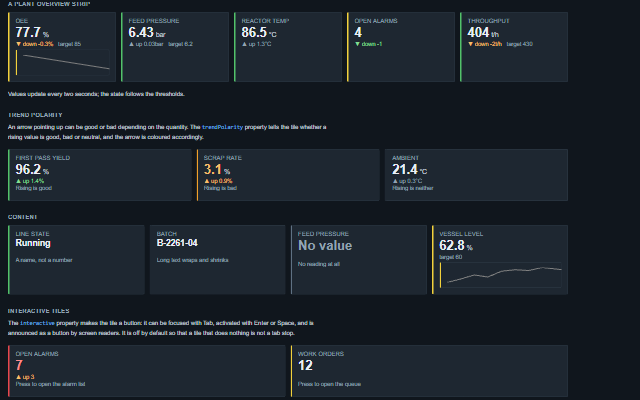Select the Scrap Rate value 3.1
640x400 pixels.
click(213, 169)
